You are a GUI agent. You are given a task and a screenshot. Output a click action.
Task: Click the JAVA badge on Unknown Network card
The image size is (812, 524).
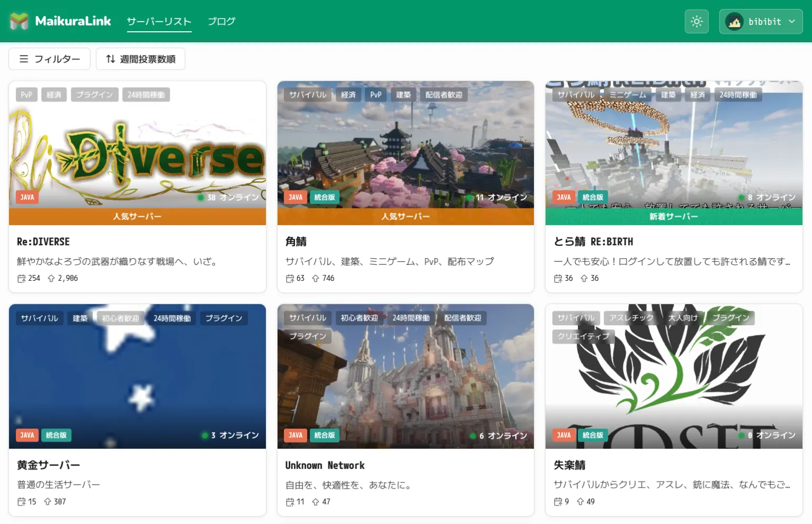[x=296, y=435]
